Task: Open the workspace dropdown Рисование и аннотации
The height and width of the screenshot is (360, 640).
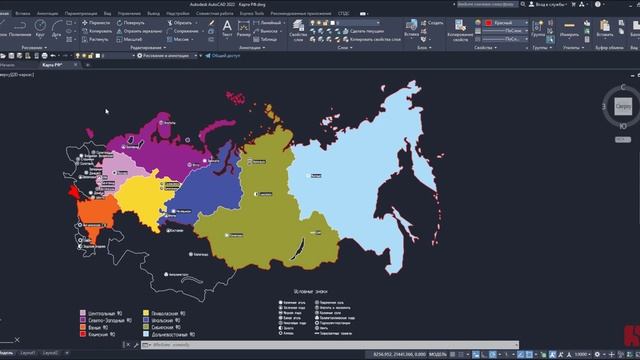Action: click(x=167, y=56)
